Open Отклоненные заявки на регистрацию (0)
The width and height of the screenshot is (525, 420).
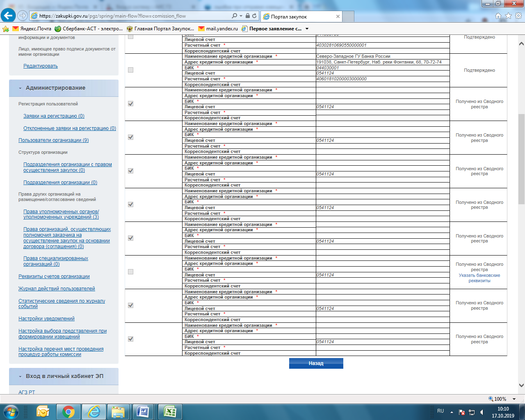(70, 128)
